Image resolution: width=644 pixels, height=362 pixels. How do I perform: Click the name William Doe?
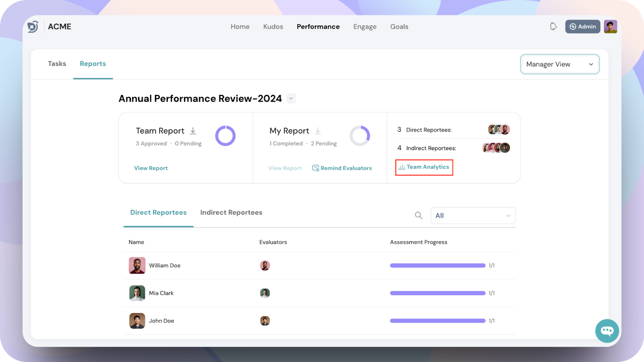tap(165, 265)
